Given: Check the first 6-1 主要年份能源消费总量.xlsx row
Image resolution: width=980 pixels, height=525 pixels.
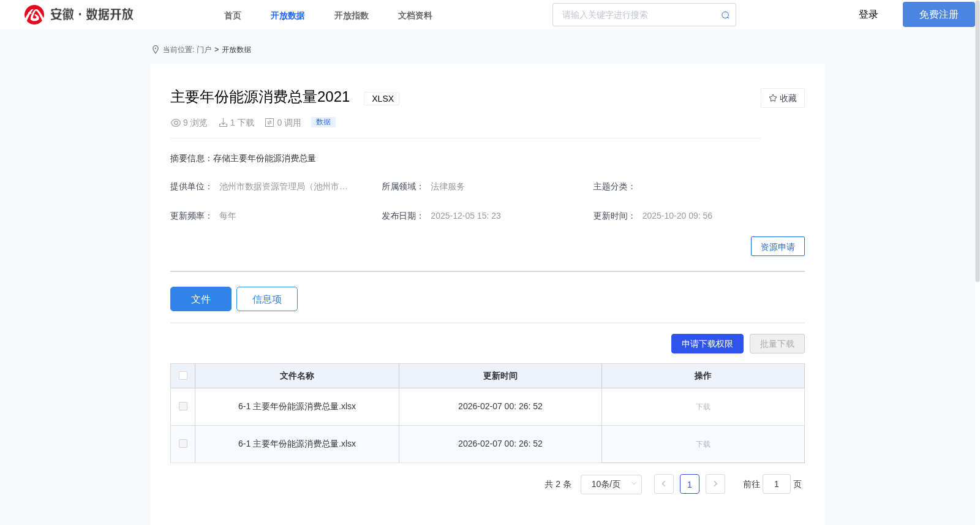Looking at the screenshot, I should pyautogui.click(x=183, y=406).
